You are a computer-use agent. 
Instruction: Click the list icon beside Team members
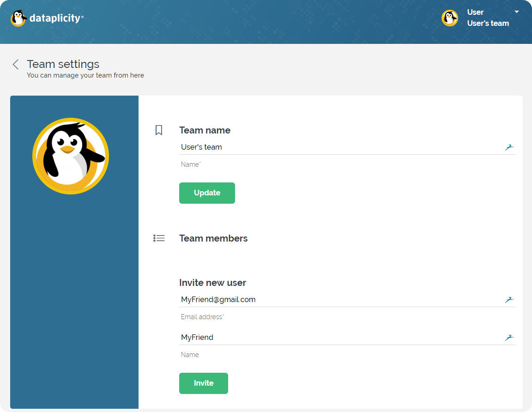tap(159, 238)
